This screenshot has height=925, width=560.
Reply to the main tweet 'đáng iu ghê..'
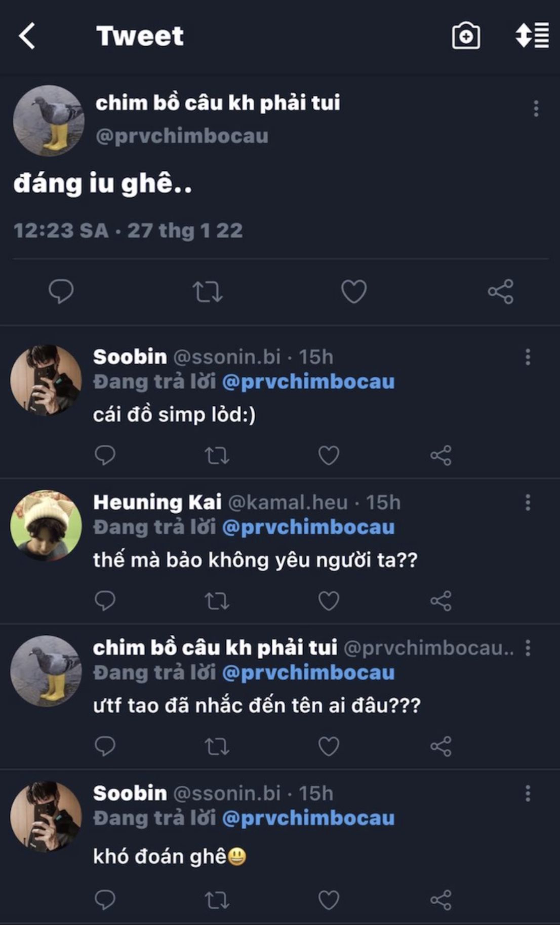tap(61, 292)
